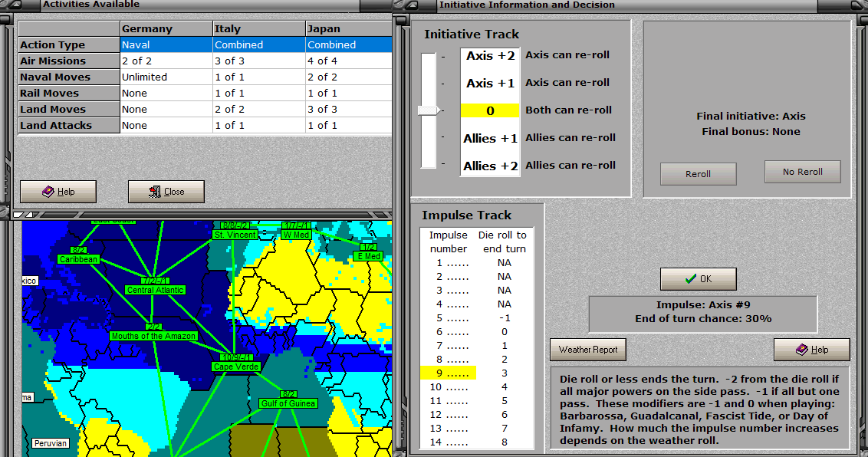Image resolution: width=868 pixels, height=457 pixels.
Task: Click Japan's 3 of 3 land moves cell
Action: [x=349, y=109]
